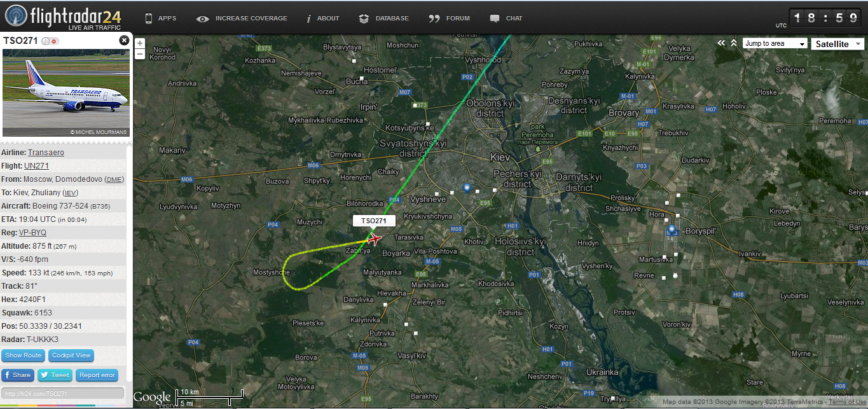Toggle the flight follow switch next to TSO271

[50, 41]
